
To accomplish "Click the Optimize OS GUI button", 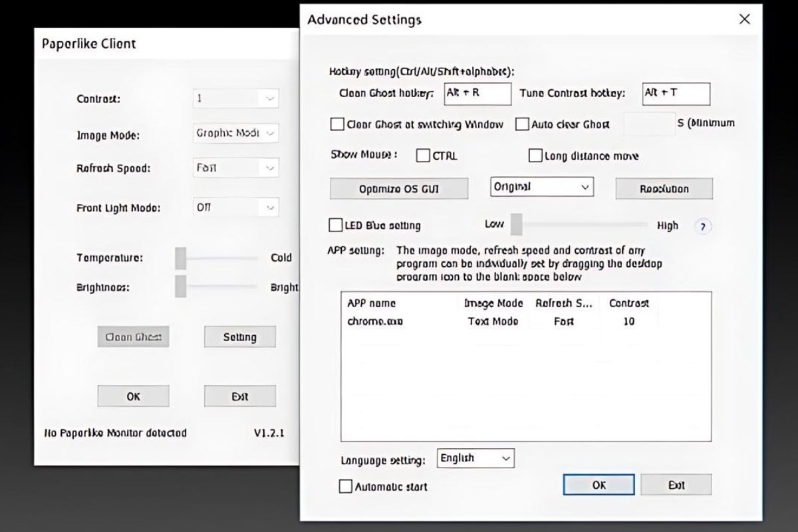I will (399, 189).
